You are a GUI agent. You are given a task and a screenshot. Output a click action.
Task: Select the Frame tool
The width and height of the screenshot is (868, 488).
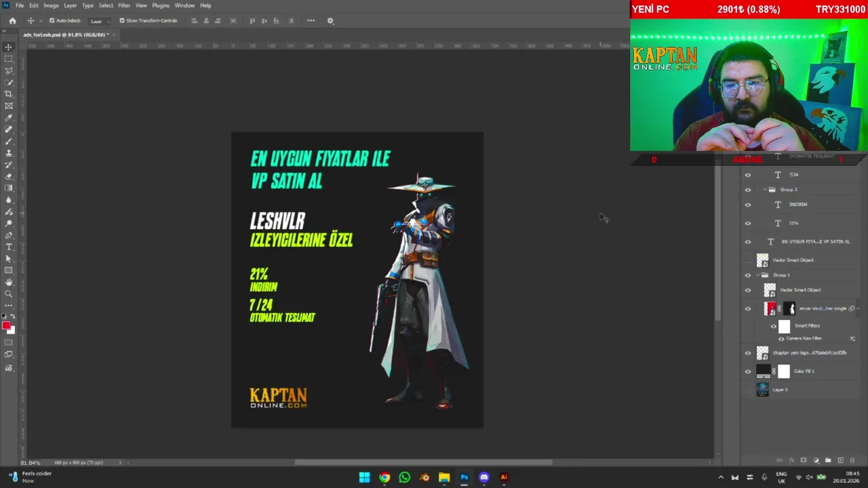pyautogui.click(x=9, y=105)
